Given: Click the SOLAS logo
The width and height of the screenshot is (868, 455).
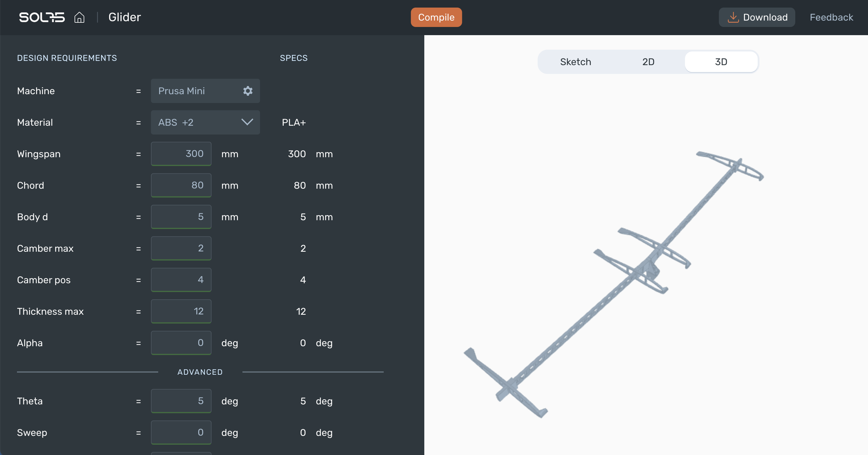Looking at the screenshot, I should [x=42, y=17].
